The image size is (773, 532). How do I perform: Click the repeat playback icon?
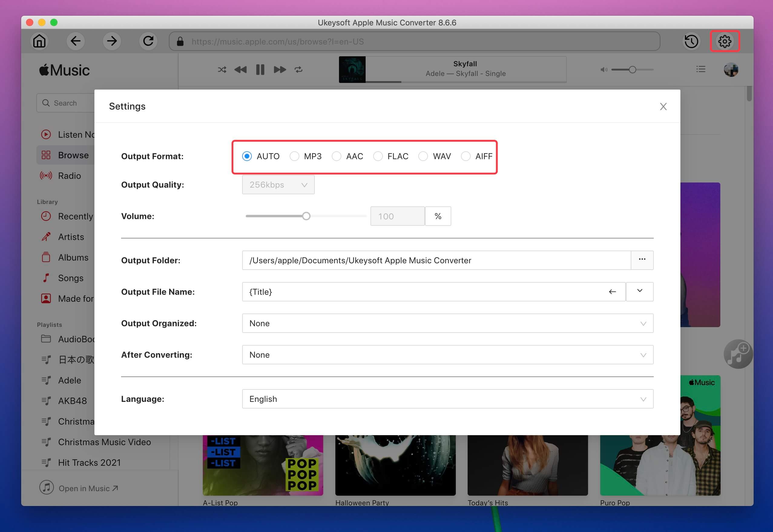point(298,70)
